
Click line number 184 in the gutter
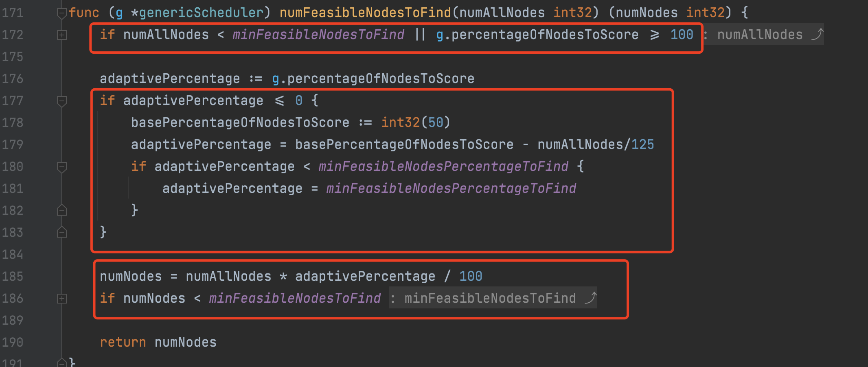coord(13,254)
